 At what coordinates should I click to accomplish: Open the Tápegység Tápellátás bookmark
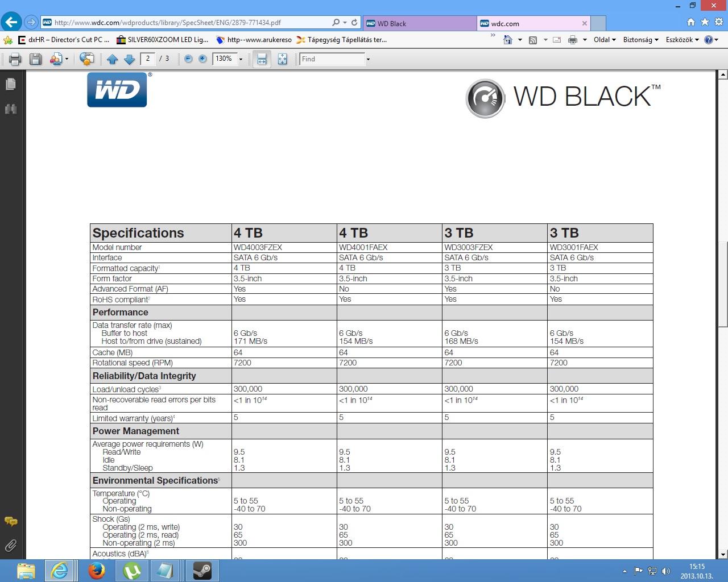pyautogui.click(x=342, y=40)
